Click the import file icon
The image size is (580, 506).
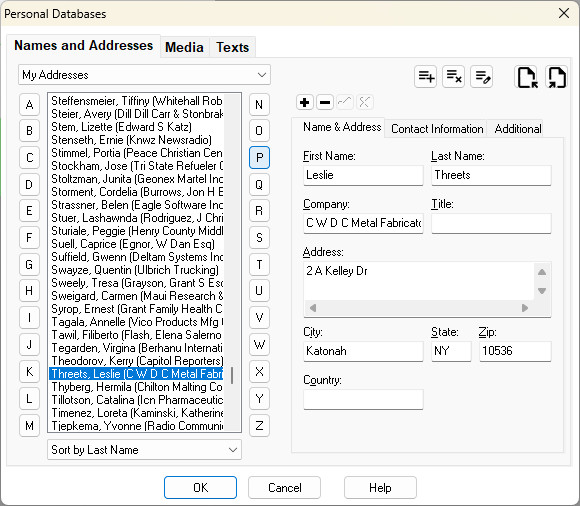pos(526,77)
